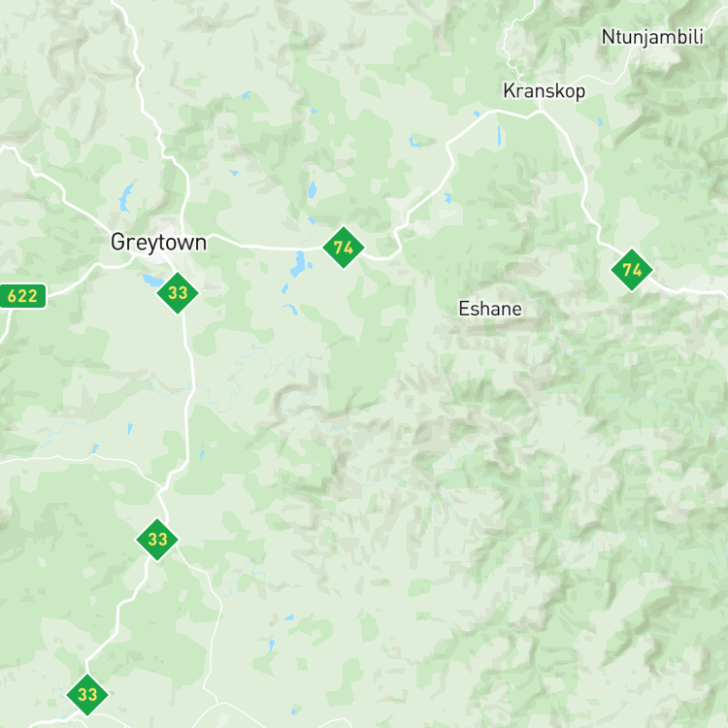Image resolution: width=728 pixels, height=728 pixels.
Task: Select the middle 33 route shield
Action: (x=157, y=540)
